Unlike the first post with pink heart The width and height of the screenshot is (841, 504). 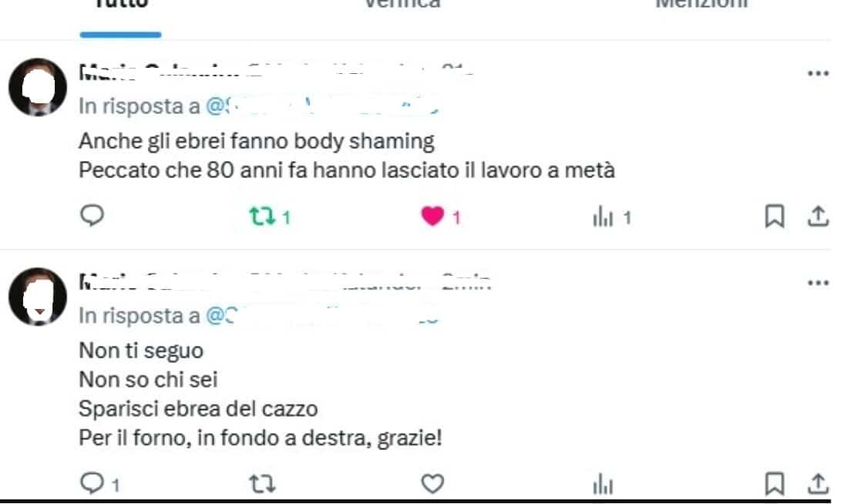(432, 216)
